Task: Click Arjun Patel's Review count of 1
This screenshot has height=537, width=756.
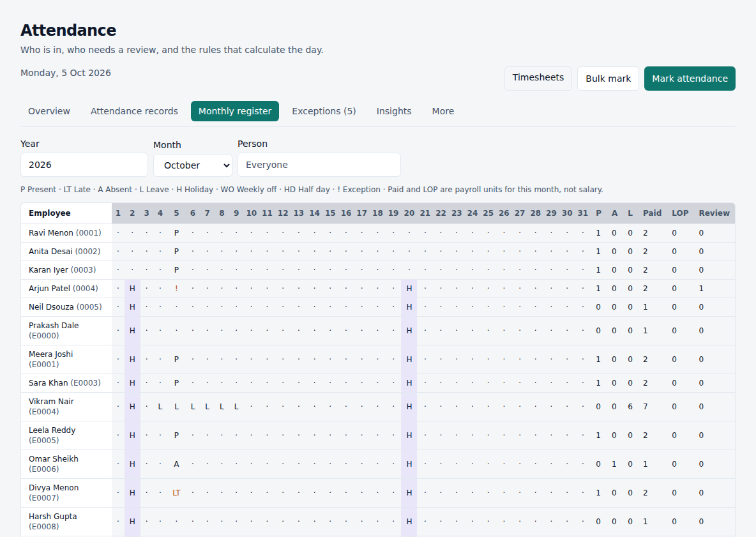Action: click(x=701, y=288)
